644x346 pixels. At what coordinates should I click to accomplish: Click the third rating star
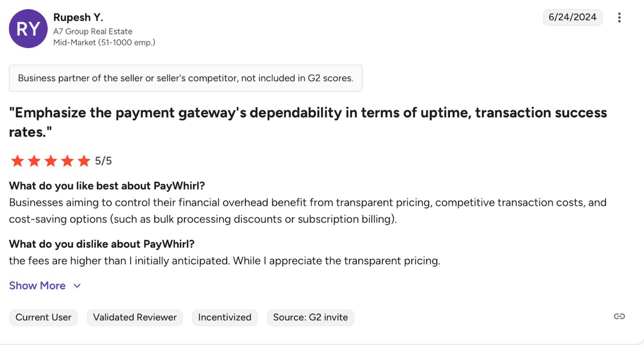pos(51,161)
